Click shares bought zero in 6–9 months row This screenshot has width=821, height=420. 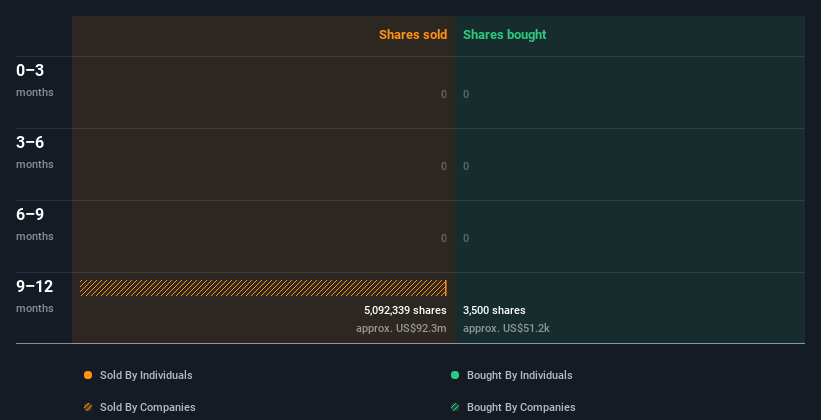click(x=466, y=239)
